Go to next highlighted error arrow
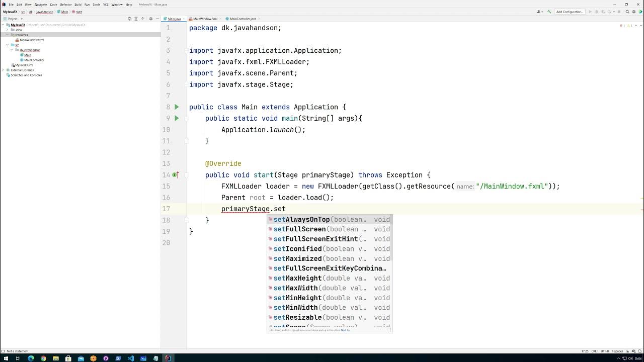 click(x=641, y=26)
